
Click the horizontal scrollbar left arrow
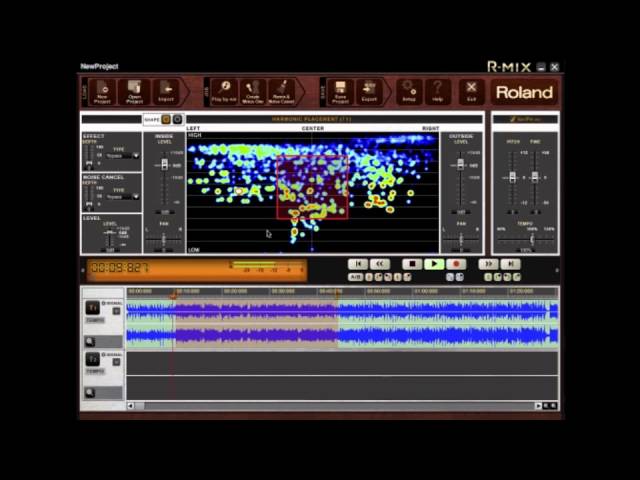pos(131,406)
